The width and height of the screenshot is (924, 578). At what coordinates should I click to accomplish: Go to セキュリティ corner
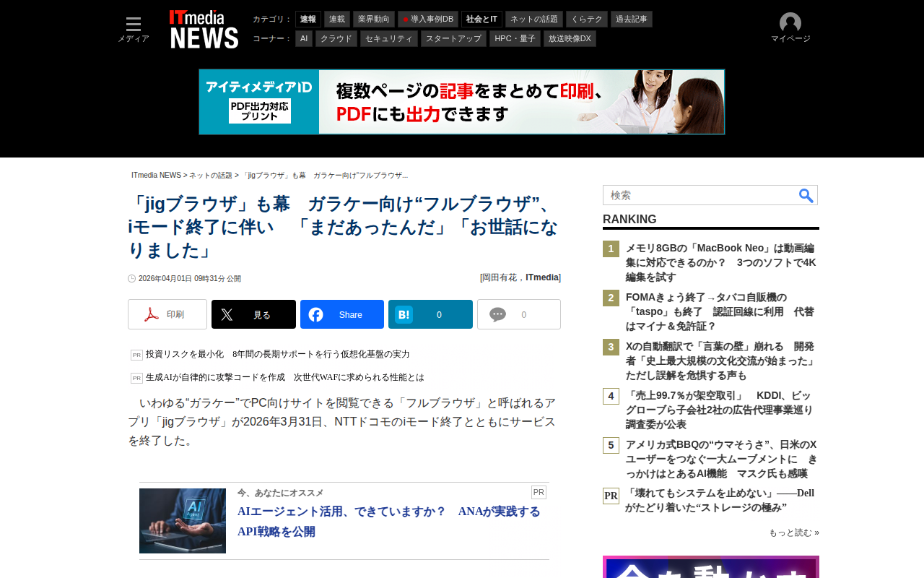click(389, 39)
